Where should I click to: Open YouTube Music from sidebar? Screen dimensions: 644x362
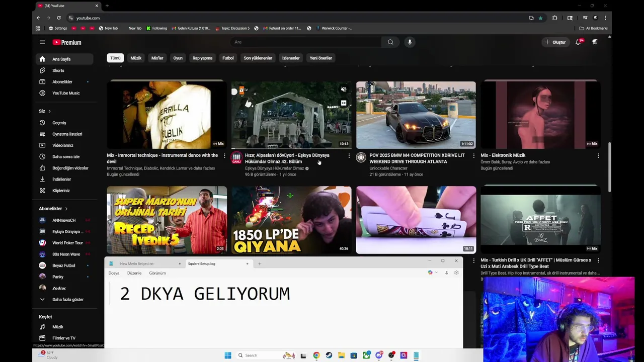(64, 93)
